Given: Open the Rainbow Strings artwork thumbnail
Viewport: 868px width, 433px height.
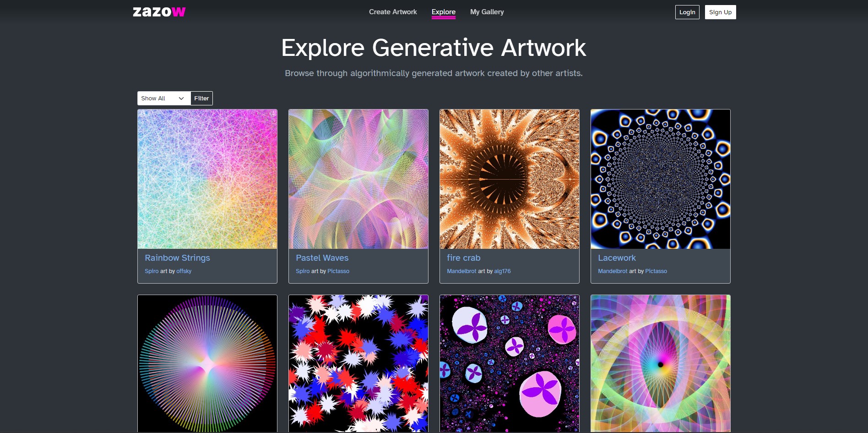Looking at the screenshot, I should point(207,179).
